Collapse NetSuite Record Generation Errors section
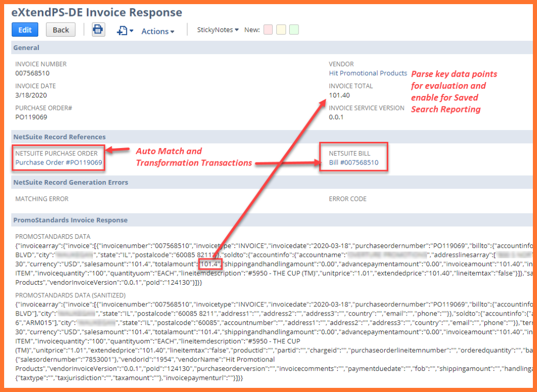Image resolution: width=537 pixels, height=392 pixels. tap(272, 182)
